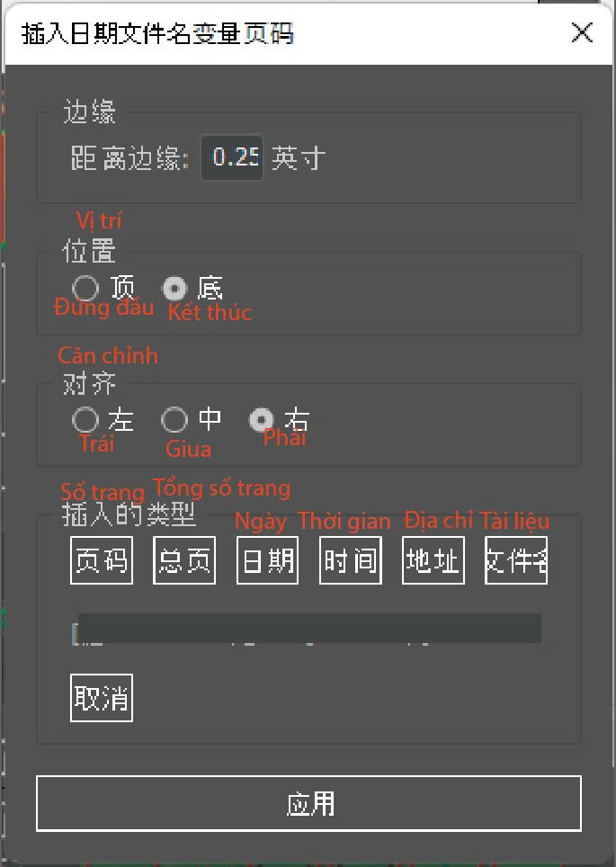Click the dialog title bar text

157,34
